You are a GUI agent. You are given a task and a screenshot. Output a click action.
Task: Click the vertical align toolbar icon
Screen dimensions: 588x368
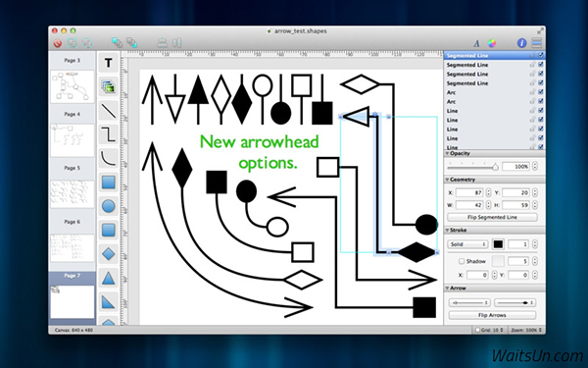point(162,43)
